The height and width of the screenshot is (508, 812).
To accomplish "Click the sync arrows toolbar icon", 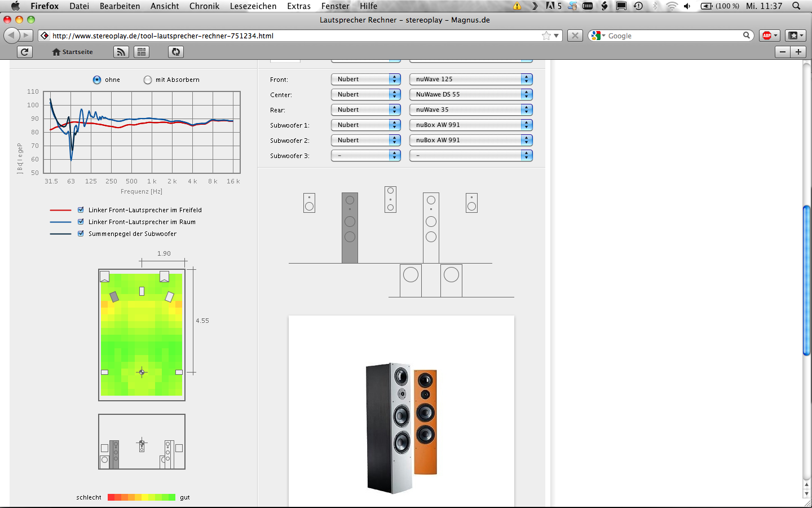I will (x=176, y=52).
